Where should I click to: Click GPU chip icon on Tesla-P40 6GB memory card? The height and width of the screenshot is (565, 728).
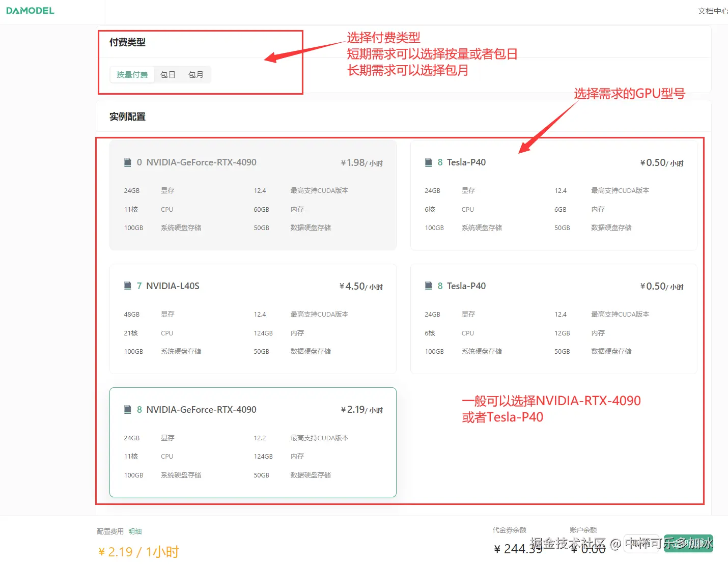click(x=429, y=162)
